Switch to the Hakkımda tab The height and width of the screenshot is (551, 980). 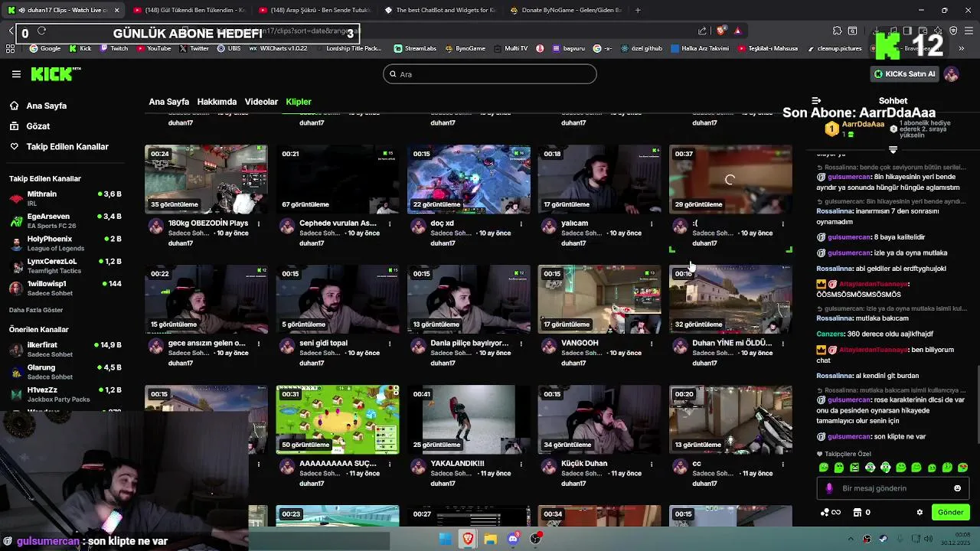217,102
